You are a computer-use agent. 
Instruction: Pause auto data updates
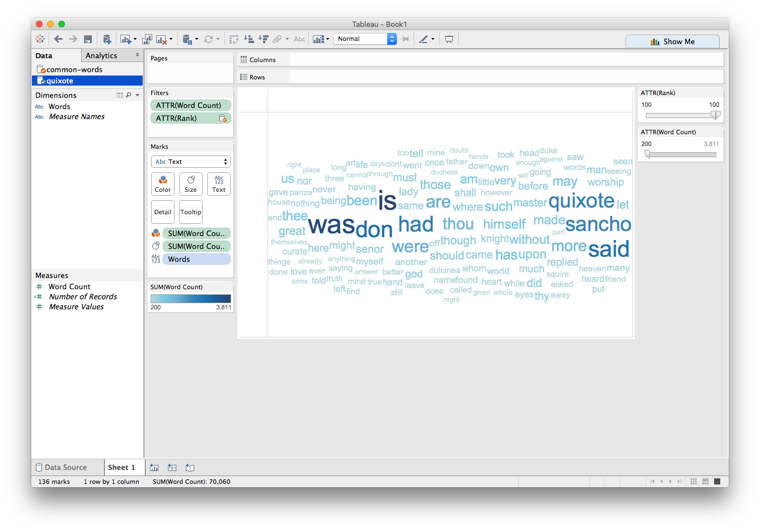(x=187, y=39)
